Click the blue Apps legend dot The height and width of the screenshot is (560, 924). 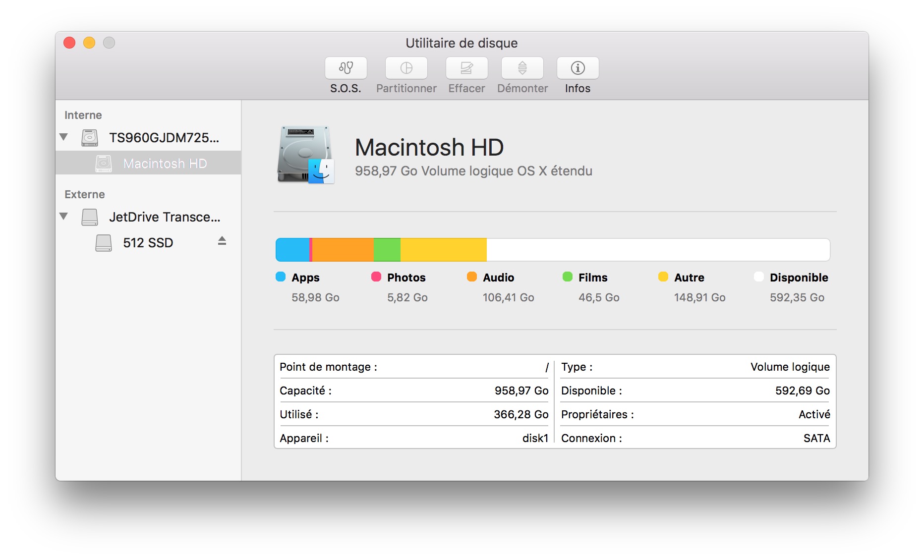pos(281,277)
